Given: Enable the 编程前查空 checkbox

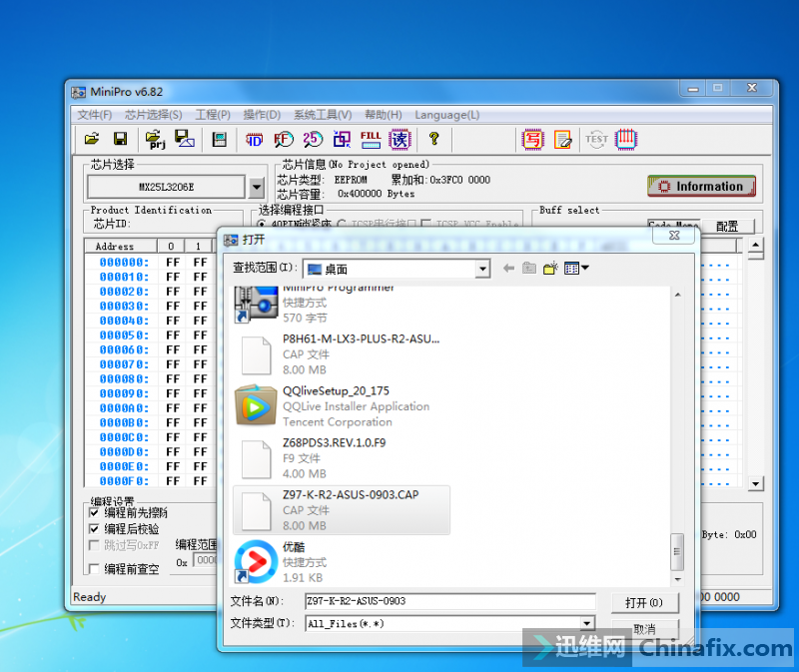Looking at the screenshot, I should click(x=95, y=568).
